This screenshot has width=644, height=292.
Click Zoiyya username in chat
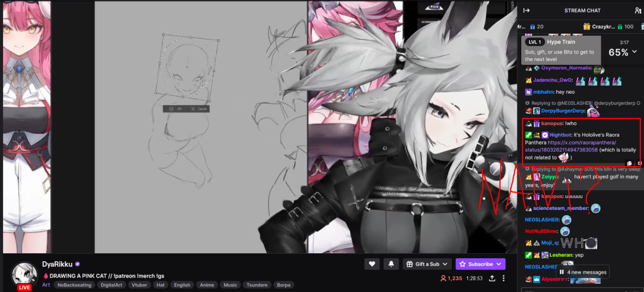click(550, 177)
